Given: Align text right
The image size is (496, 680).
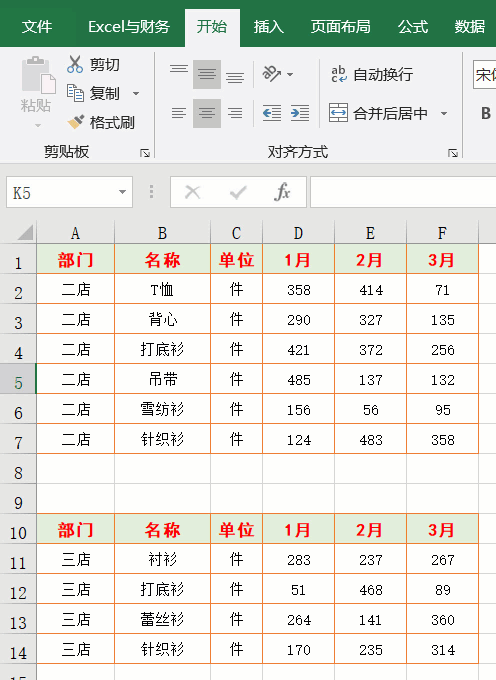Looking at the screenshot, I should point(235,113).
